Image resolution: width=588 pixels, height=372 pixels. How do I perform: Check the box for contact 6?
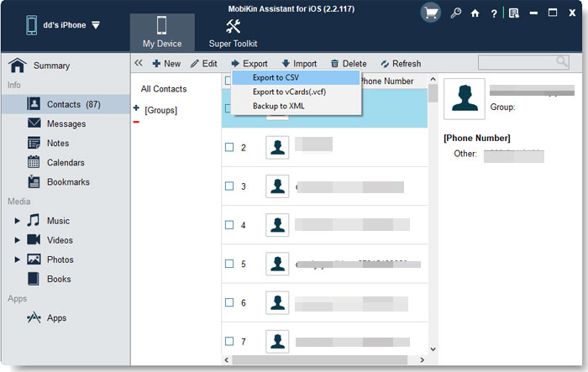point(229,302)
